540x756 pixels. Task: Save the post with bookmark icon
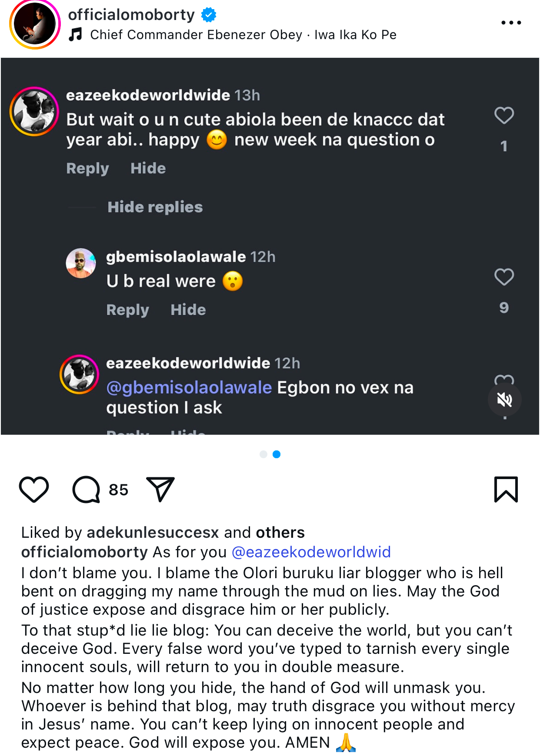coord(506,490)
